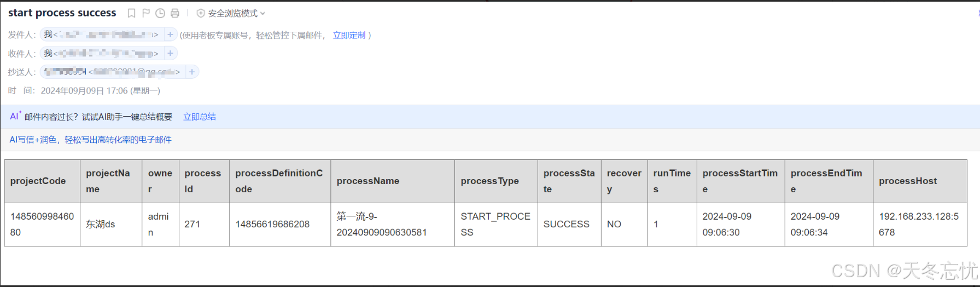The height and width of the screenshot is (287, 980).
Task: Click the SUCCESS cell under processState
Action: [567, 224]
